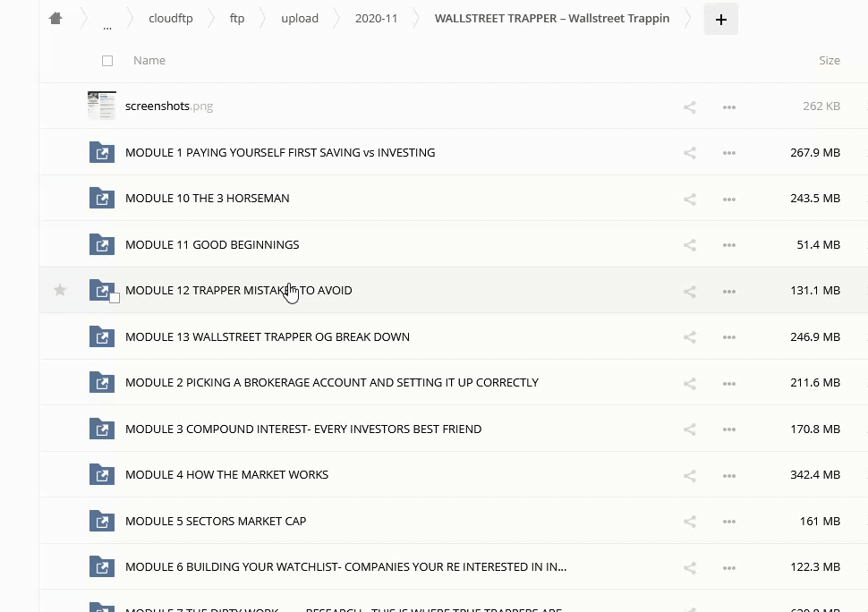The width and height of the screenshot is (868, 612).
Task: Show more actions for MODULE 6
Action: point(729,568)
